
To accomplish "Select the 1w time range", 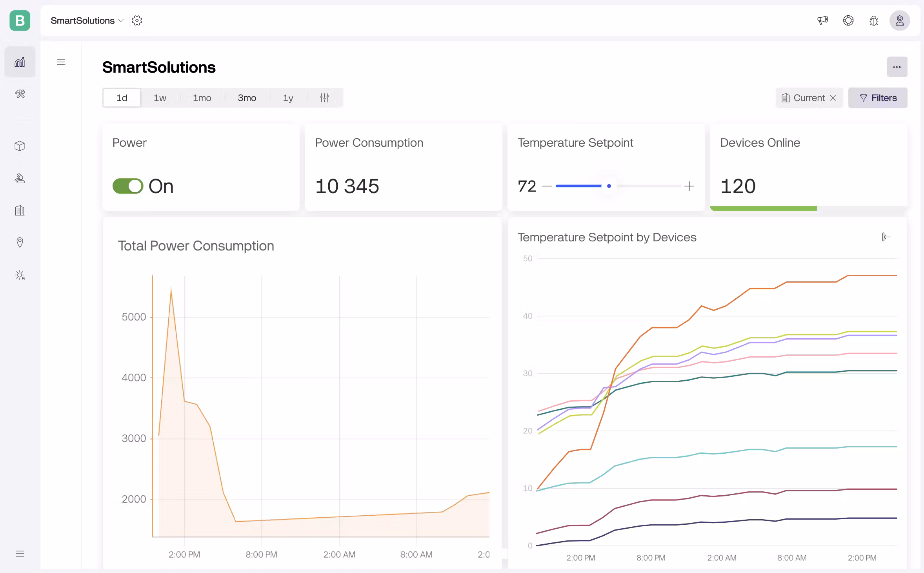I will pos(160,98).
